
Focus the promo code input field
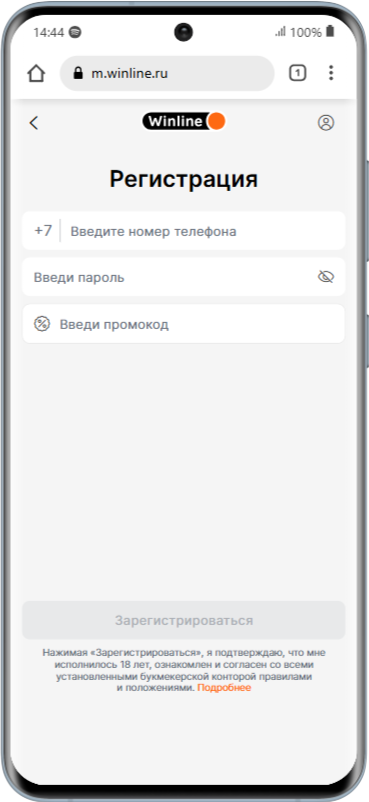coord(184,324)
